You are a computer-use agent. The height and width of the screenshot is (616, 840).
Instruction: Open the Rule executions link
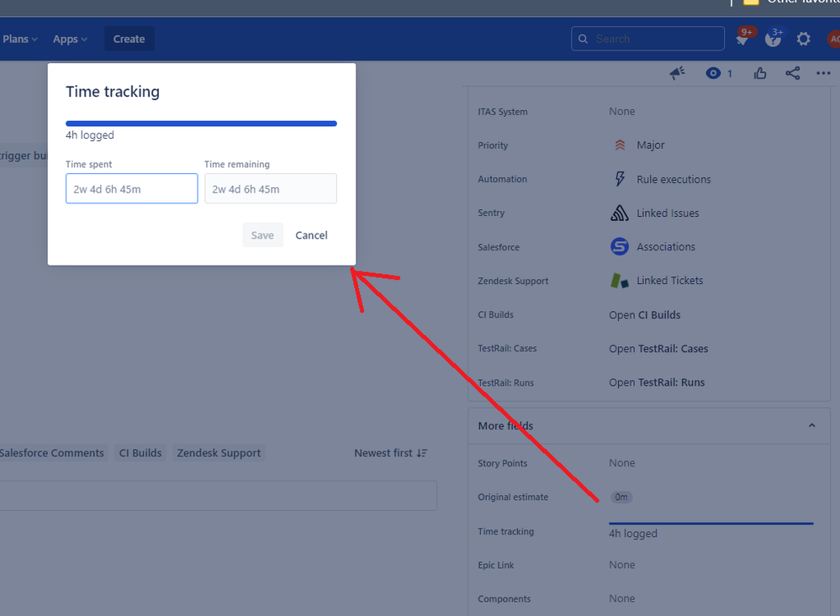pyautogui.click(x=674, y=180)
